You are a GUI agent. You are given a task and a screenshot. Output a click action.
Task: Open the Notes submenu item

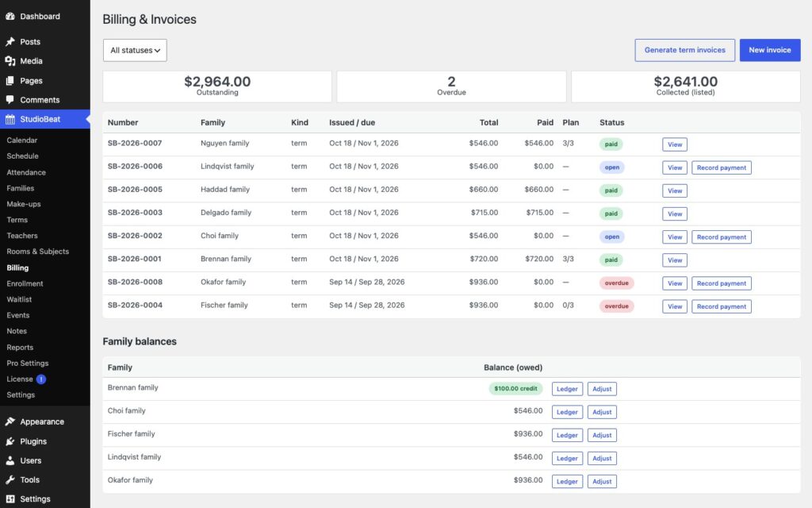click(x=17, y=331)
